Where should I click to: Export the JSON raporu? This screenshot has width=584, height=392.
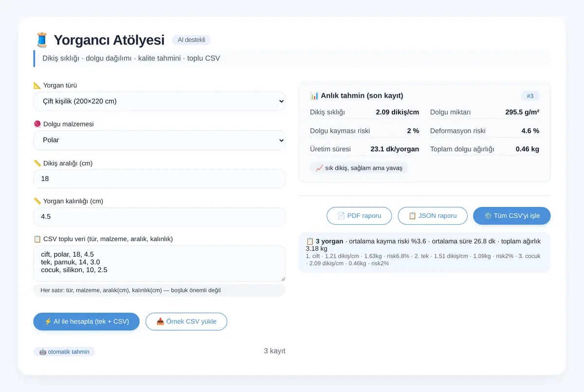433,216
